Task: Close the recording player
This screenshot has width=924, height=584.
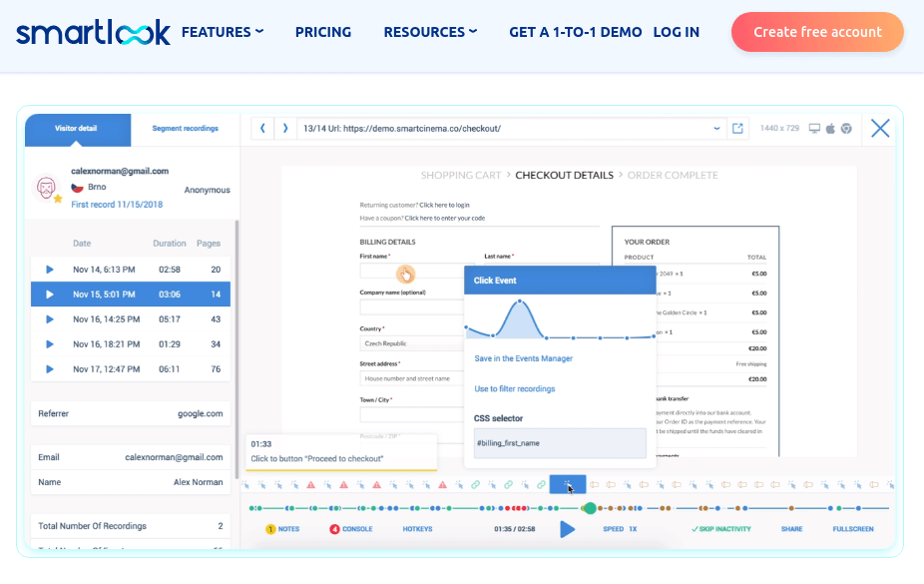Action: tap(880, 128)
